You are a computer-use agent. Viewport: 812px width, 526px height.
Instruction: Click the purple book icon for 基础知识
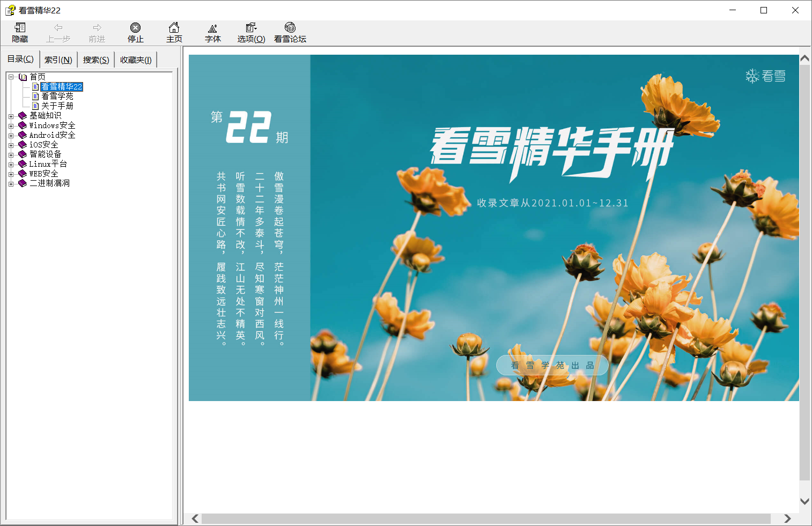(x=23, y=116)
